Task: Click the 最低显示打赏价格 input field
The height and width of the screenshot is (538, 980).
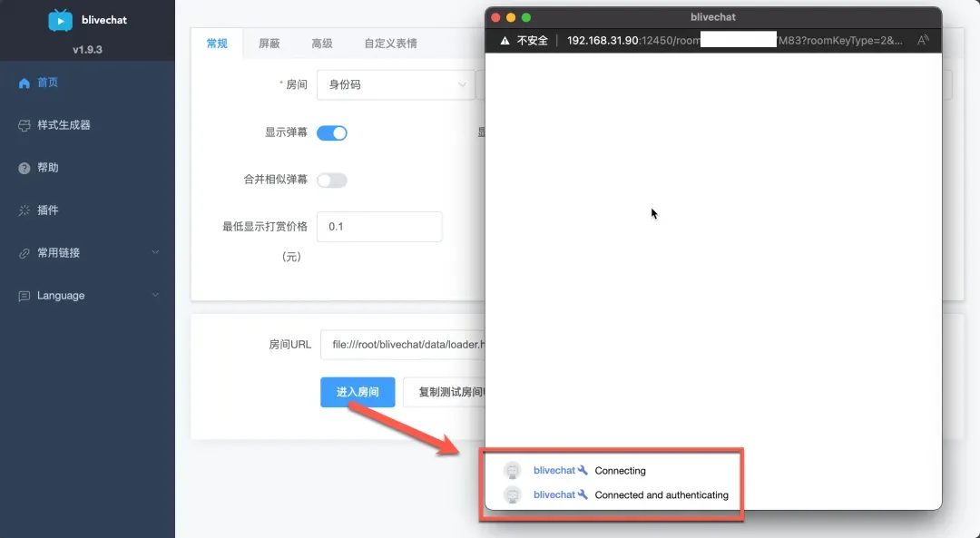Action: [x=379, y=227]
